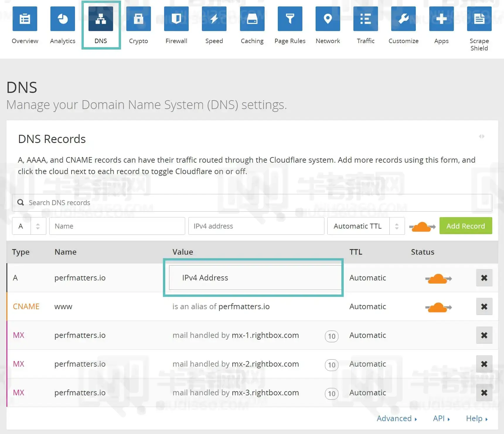Edit priority 10 of mx-3 record
Viewport: 504px width, 434px height.
click(x=332, y=394)
